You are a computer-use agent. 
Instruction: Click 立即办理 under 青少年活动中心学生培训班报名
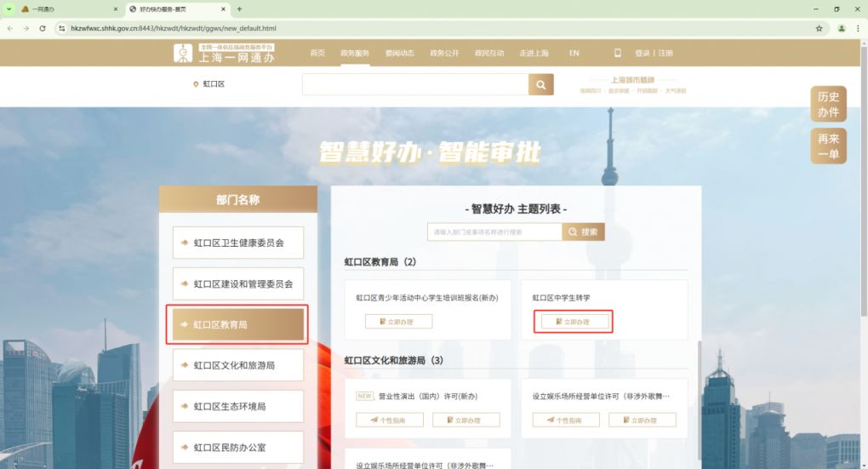click(398, 322)
